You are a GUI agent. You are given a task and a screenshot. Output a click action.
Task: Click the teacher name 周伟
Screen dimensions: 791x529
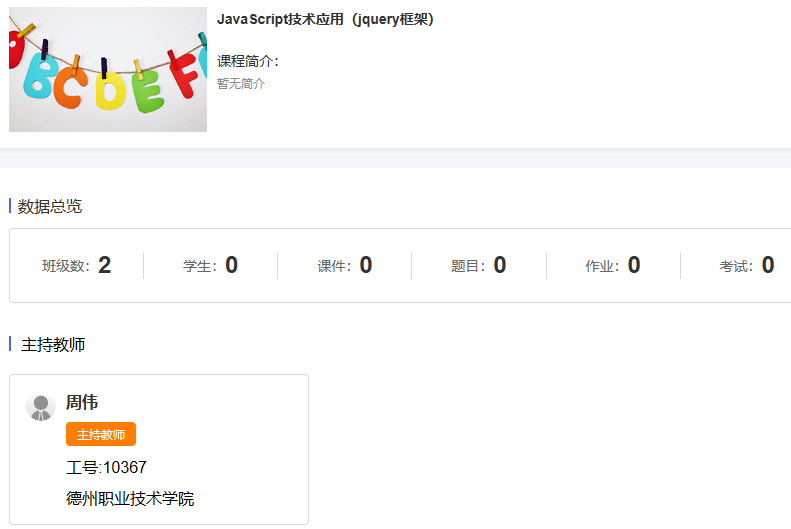(82, 402)
